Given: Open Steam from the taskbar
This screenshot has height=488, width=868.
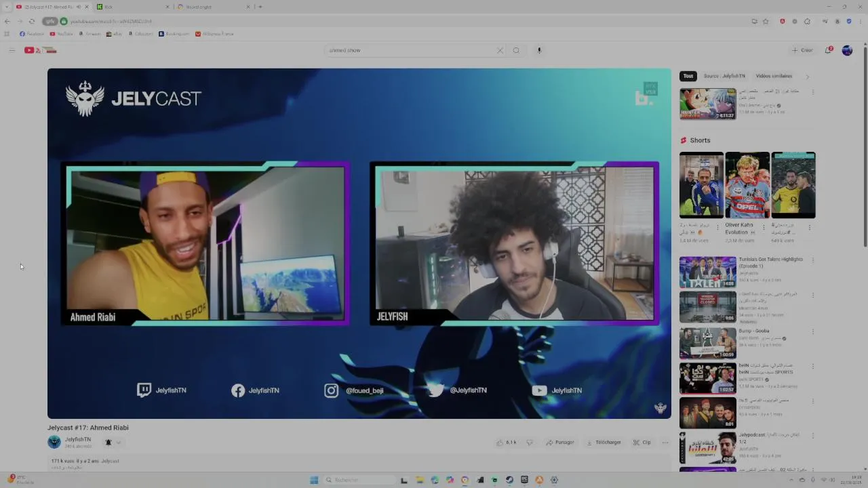Looking at the screenshot, I should (509, 480).
